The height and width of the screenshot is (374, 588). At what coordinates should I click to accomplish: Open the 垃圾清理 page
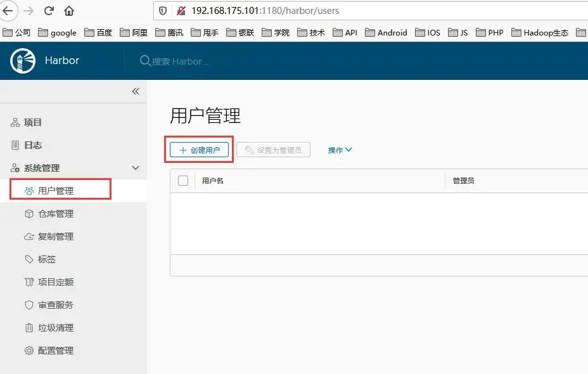56,328
